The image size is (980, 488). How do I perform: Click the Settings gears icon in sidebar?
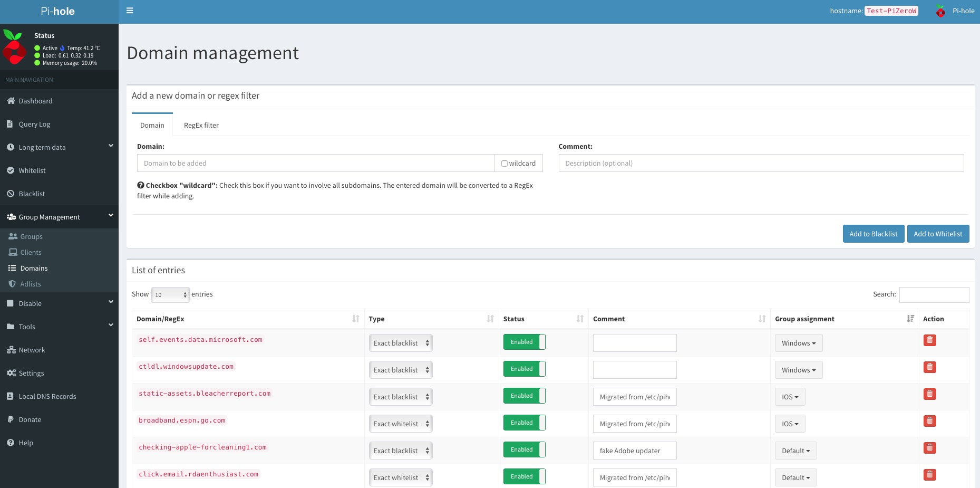coord(11,373)
